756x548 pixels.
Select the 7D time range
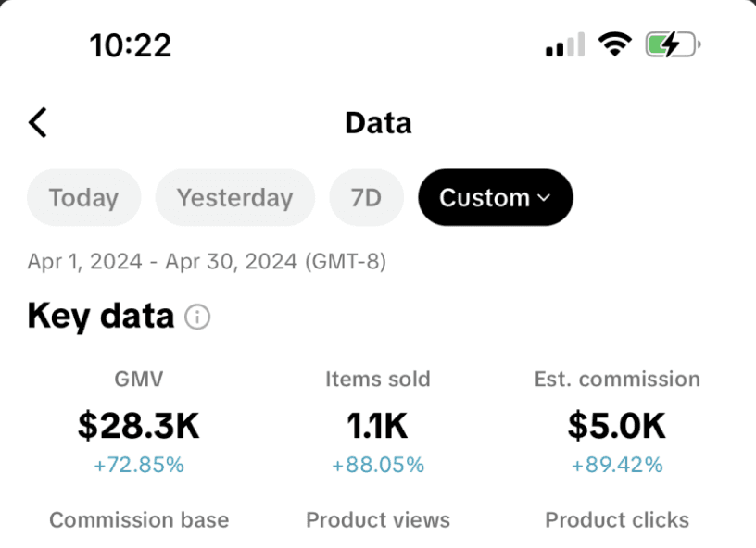pos(367,197)
